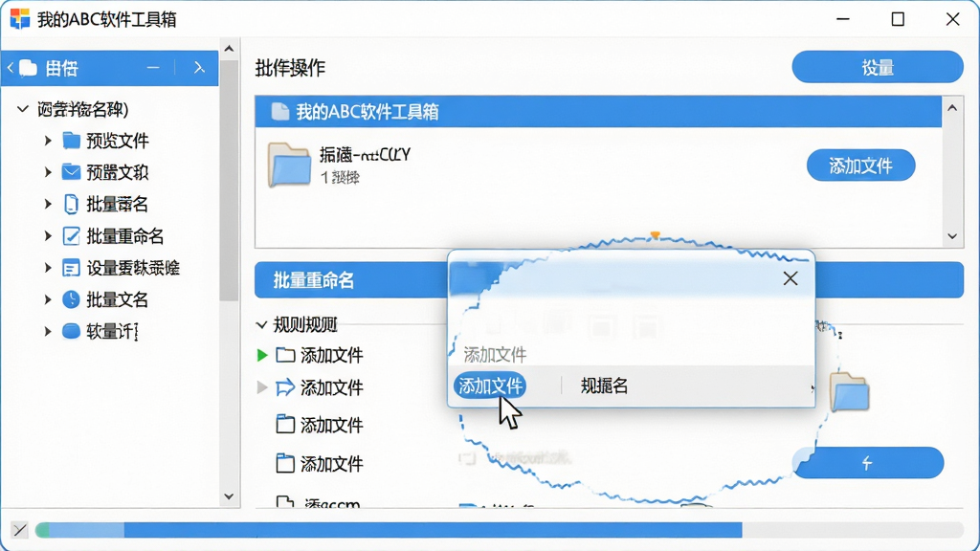This screenshot has width=980, height=551.
Task: Open 设置 button at top right
Action: click(x=877, y=67)
